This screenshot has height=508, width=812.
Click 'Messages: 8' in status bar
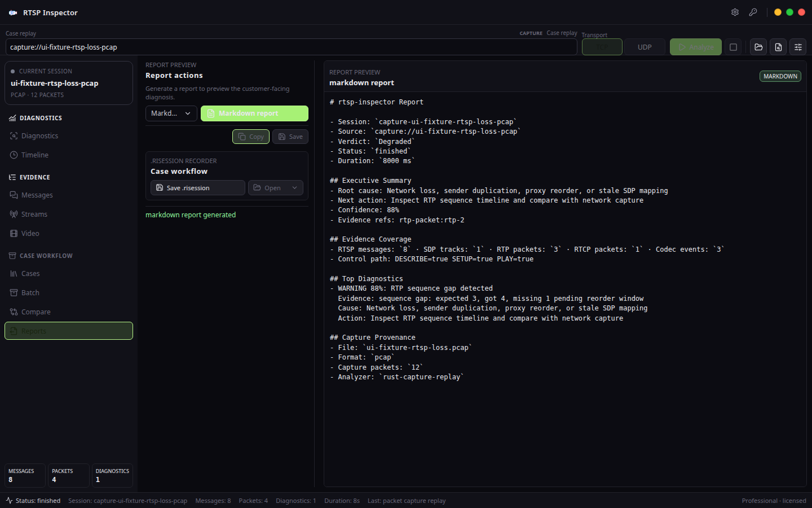[213, 501]
